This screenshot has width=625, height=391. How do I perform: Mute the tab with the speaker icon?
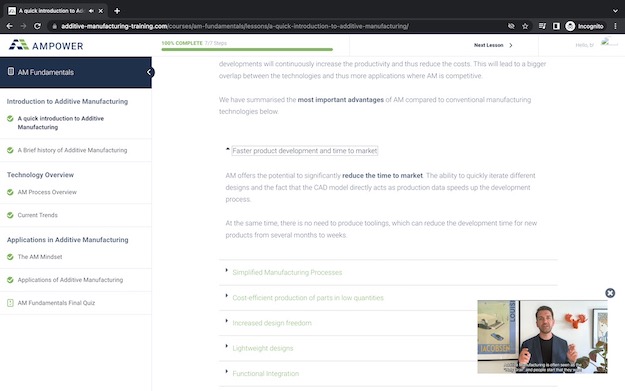pos(91,11)
